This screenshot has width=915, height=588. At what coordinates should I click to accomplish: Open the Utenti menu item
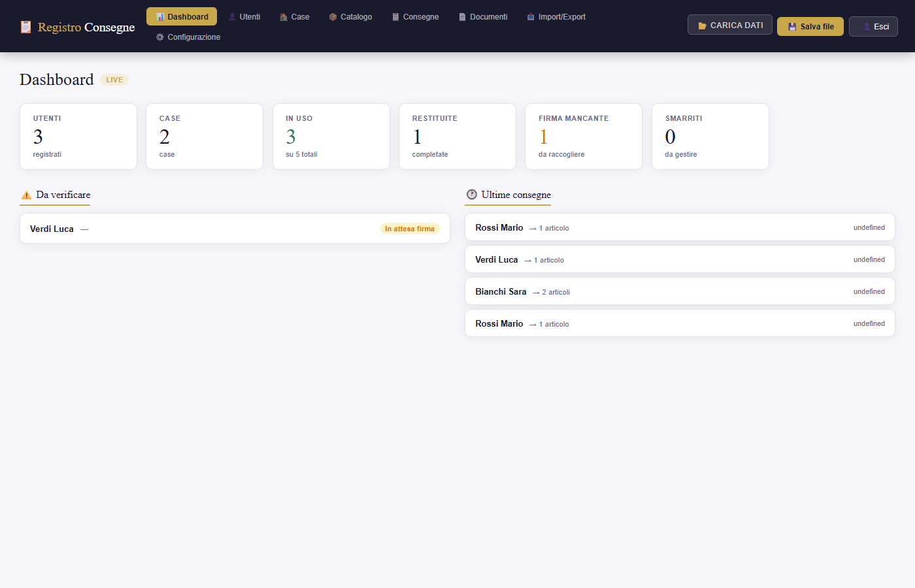click(x=244, y=17)
